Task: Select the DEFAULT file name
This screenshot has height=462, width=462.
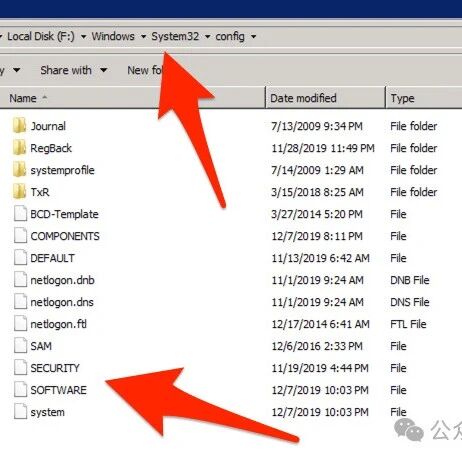Action: (x=52, y=258)
